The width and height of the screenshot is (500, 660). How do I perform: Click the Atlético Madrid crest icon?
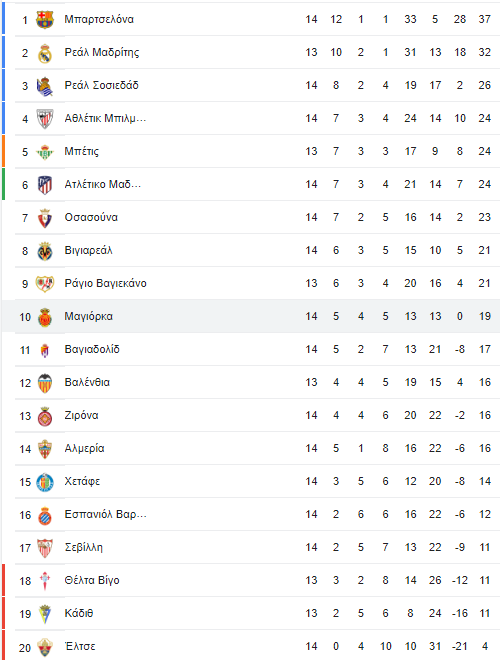tap(45, 185)
